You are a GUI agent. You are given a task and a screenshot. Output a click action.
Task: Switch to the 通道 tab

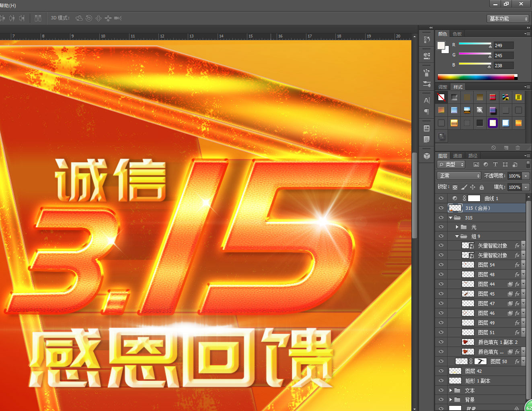coord(458,156)
